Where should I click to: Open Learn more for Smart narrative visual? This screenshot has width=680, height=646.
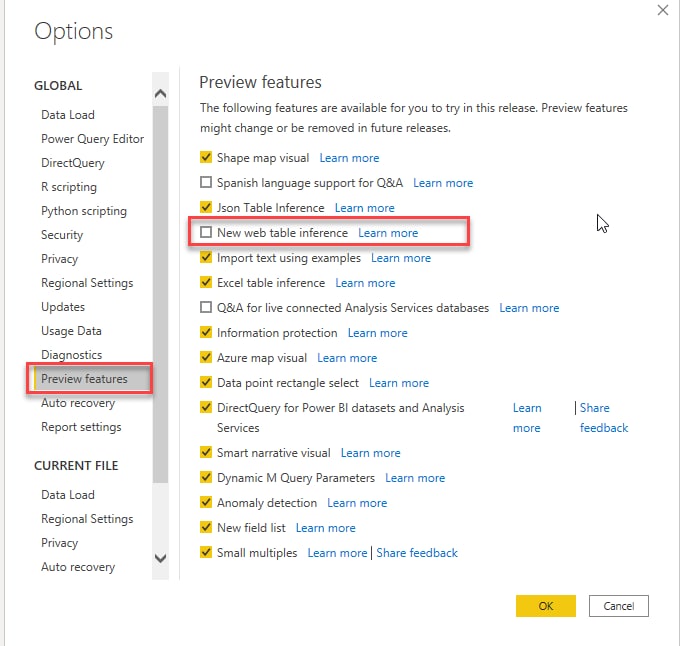pyautogui.click(x=370, y=453)
